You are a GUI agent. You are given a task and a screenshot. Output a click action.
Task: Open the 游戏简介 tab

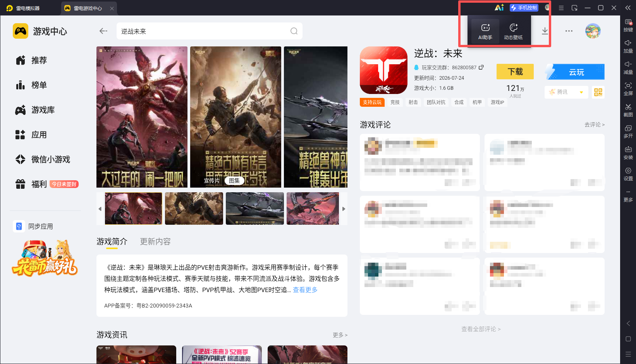112,242
